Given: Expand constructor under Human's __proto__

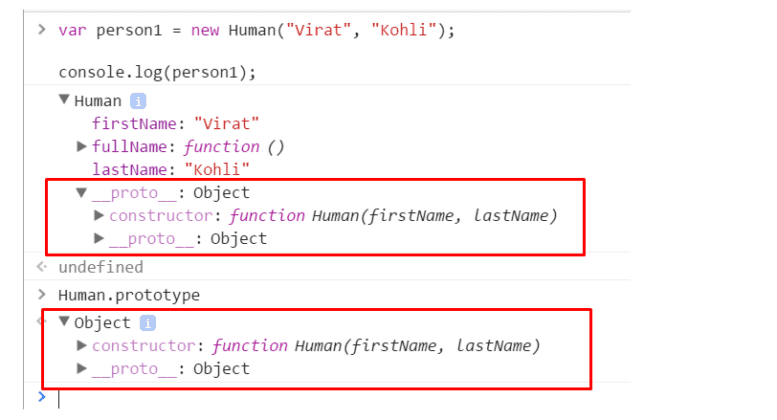Looking at the screenshot, I should click(99, 215).
